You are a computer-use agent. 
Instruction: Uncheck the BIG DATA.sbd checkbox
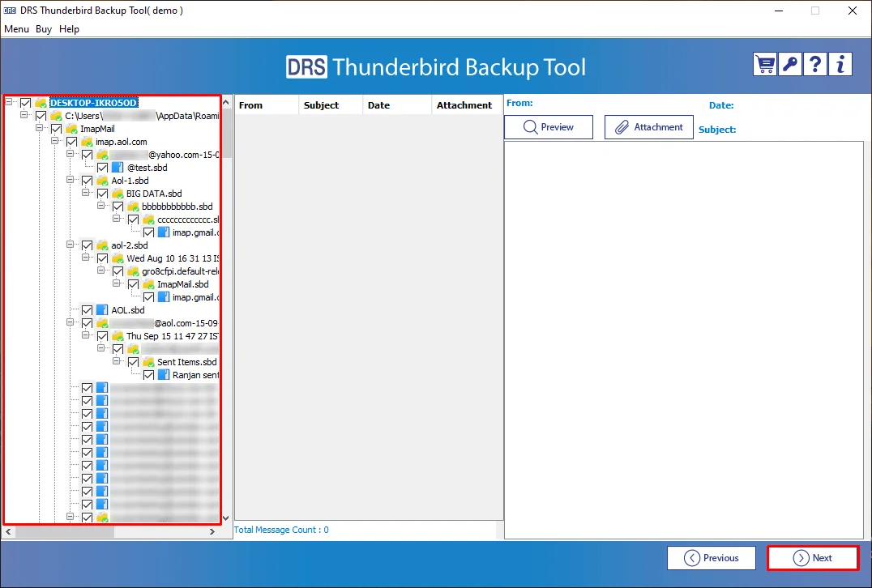tap(102, 194)
